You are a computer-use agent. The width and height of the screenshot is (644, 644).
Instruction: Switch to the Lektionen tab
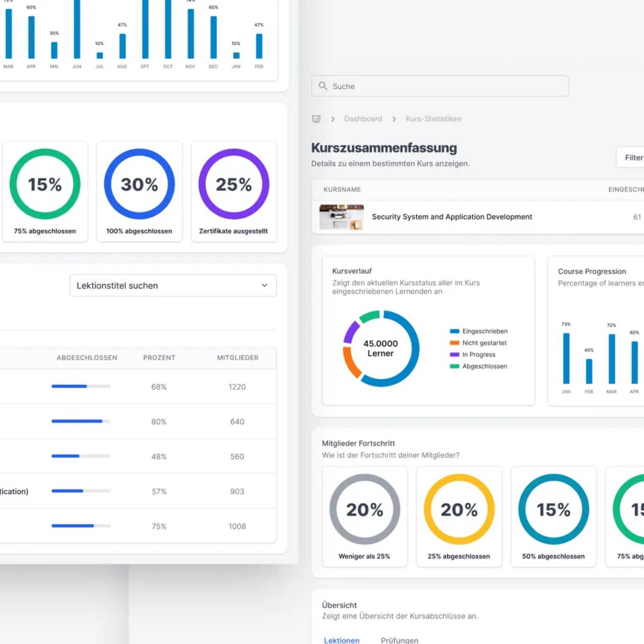click(x=342, y=640)
